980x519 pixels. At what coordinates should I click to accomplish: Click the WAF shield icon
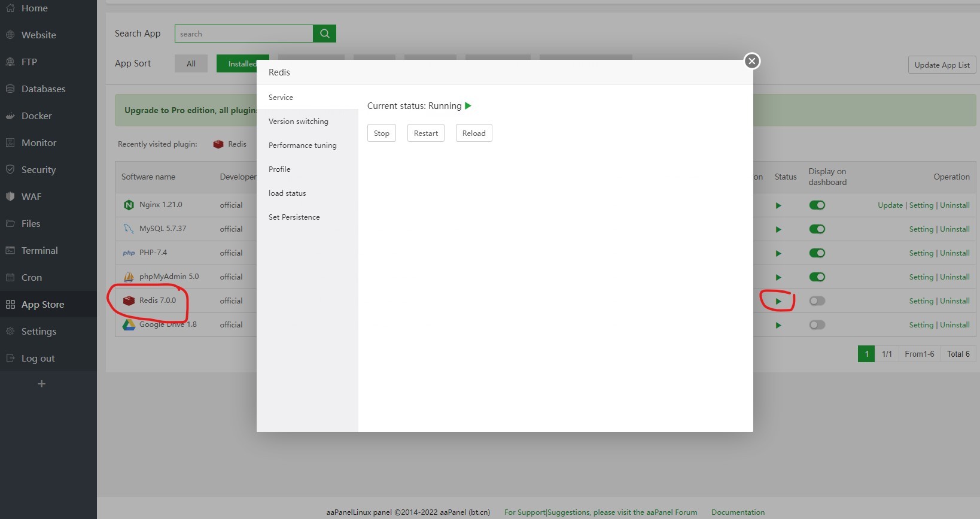coord(10,196)
